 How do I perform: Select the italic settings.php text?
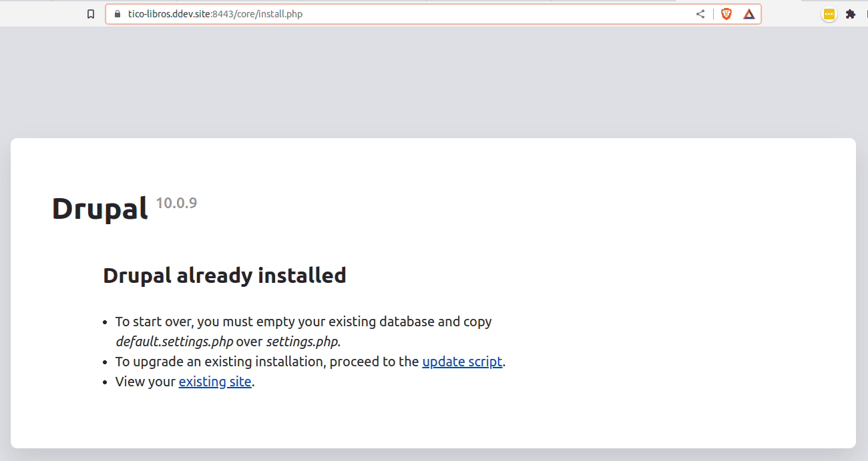click(x=302, y=341)
